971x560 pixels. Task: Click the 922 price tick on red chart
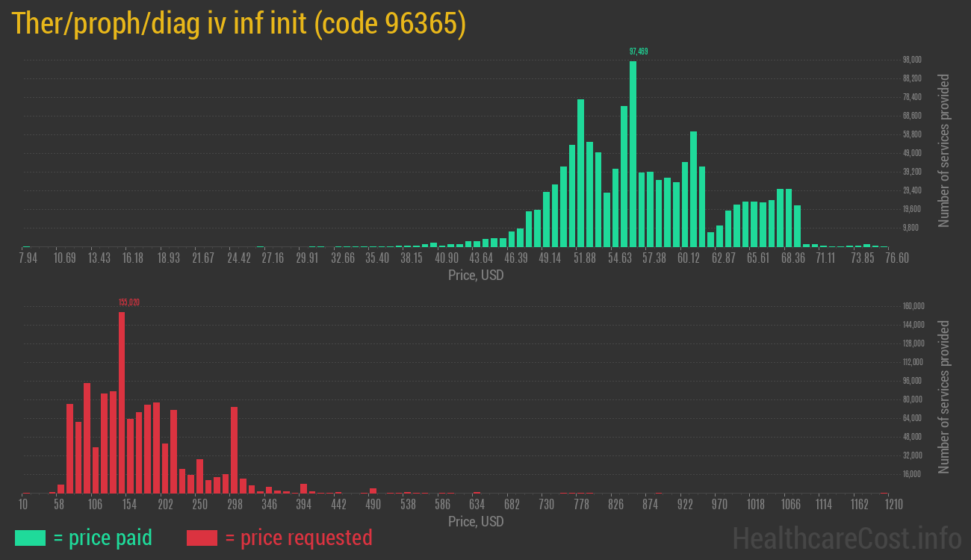point(684,504)
